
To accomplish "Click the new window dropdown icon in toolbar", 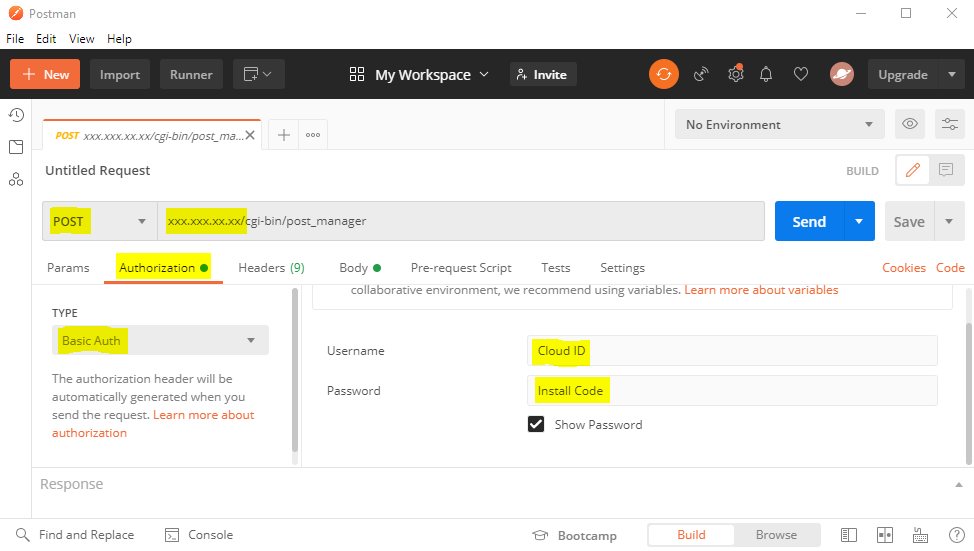I will (x=258, y=75).
